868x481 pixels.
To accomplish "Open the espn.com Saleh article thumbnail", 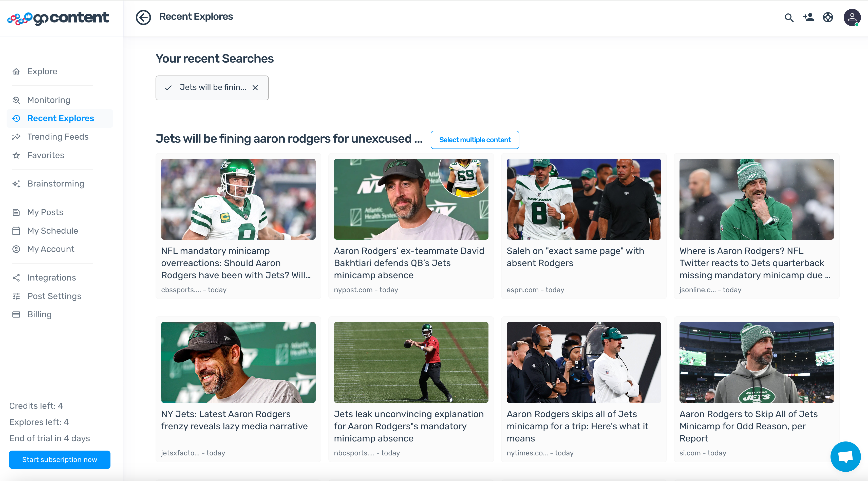I will click(x=584, y=199).
